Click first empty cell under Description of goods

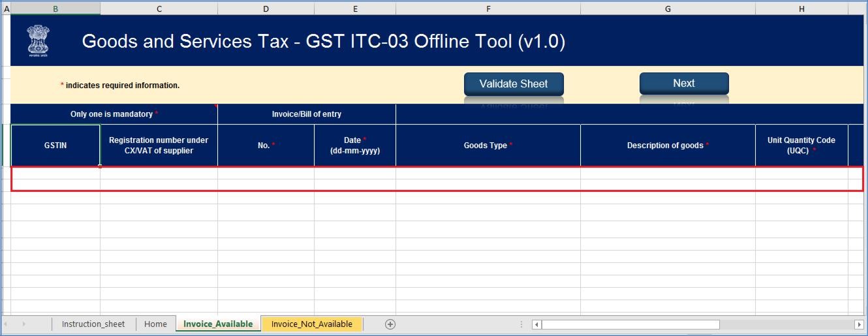click(x=668, y=173)
